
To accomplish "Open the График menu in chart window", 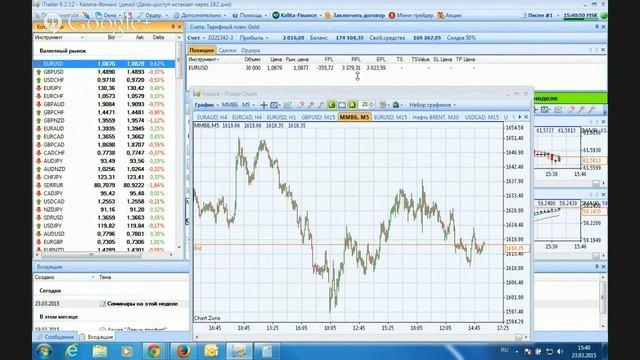I will coord(206,105).
